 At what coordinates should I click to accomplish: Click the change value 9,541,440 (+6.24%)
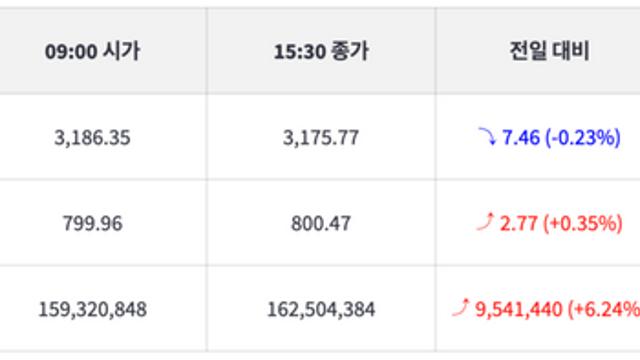pyautogui.click(x=558, y=309)
